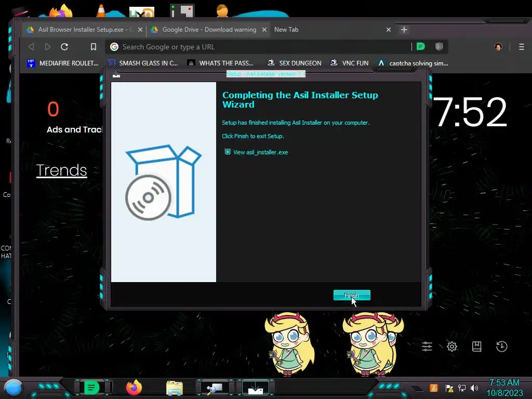532x399 pixels.
Task: Click the Ads and Trackers counter showing 0
Action: [53, 109]
